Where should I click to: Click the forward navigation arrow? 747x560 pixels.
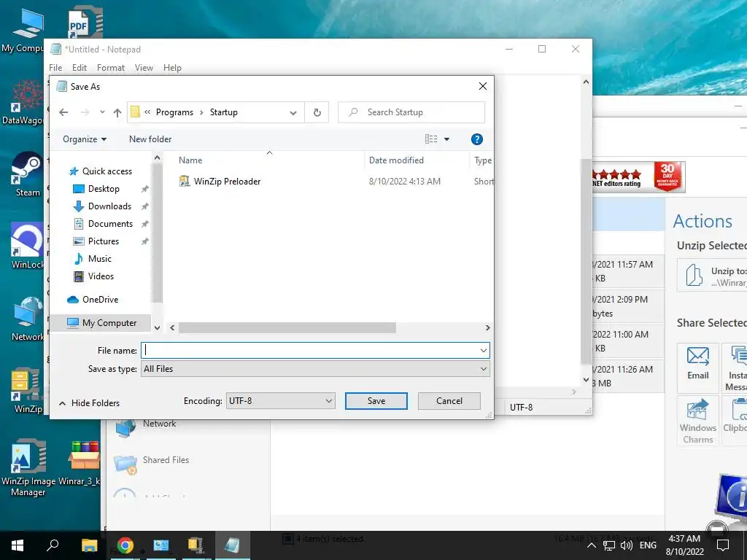(x=85, y=112)
